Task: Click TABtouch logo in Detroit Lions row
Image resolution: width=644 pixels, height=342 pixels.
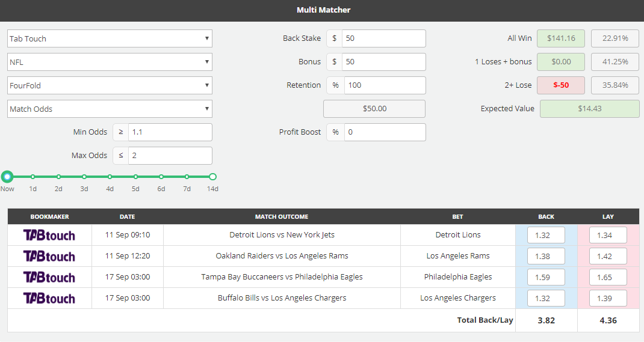Action: pyautogui.click(x=49, y=235)
